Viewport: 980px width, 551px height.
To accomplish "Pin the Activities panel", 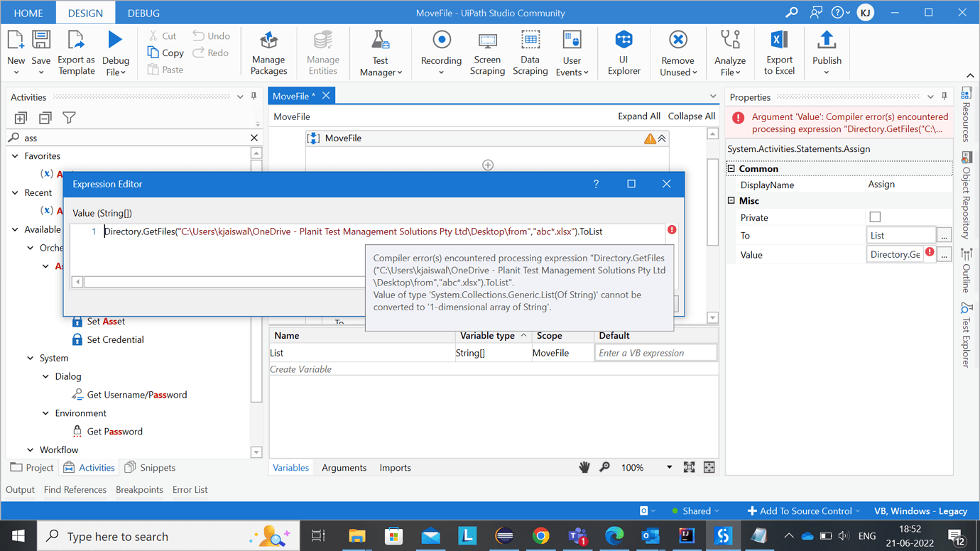I will coord(253,97).
